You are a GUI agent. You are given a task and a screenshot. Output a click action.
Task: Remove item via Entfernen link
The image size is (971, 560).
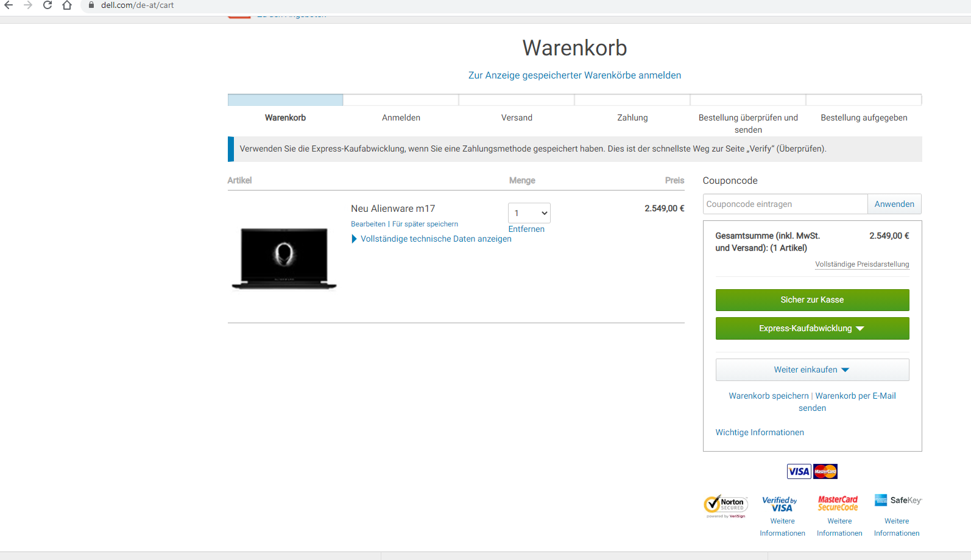click(526, 229)
